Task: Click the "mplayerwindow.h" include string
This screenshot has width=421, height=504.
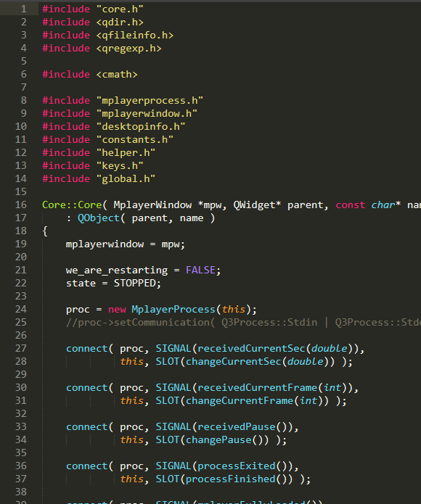Action: [x=147, y=113]
